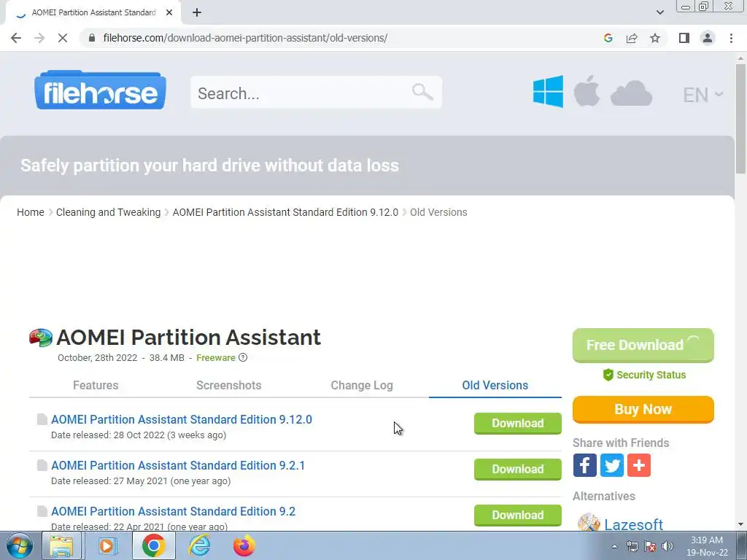This screenshot has width=747, height=560.
Task: Share on Facebook
Action: [x=584, y=465]
